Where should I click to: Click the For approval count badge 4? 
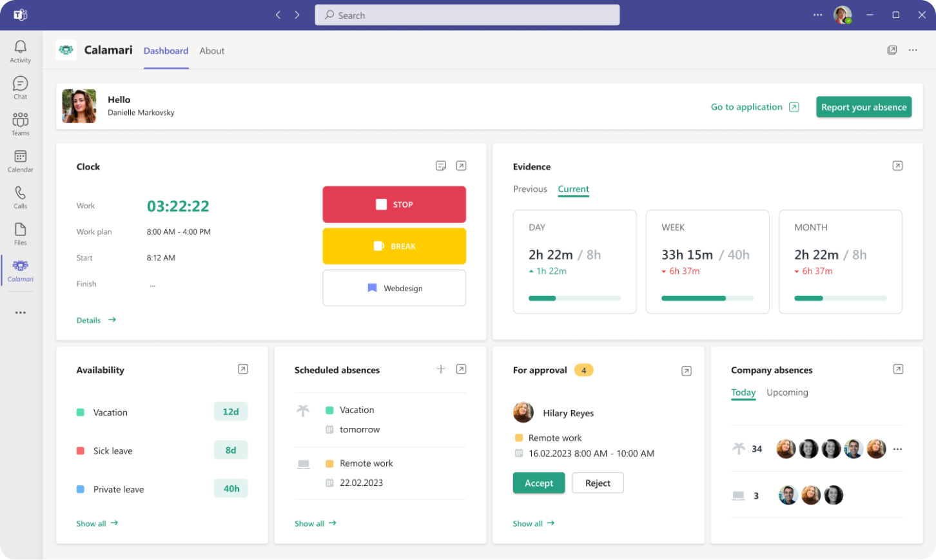[584, 370]
